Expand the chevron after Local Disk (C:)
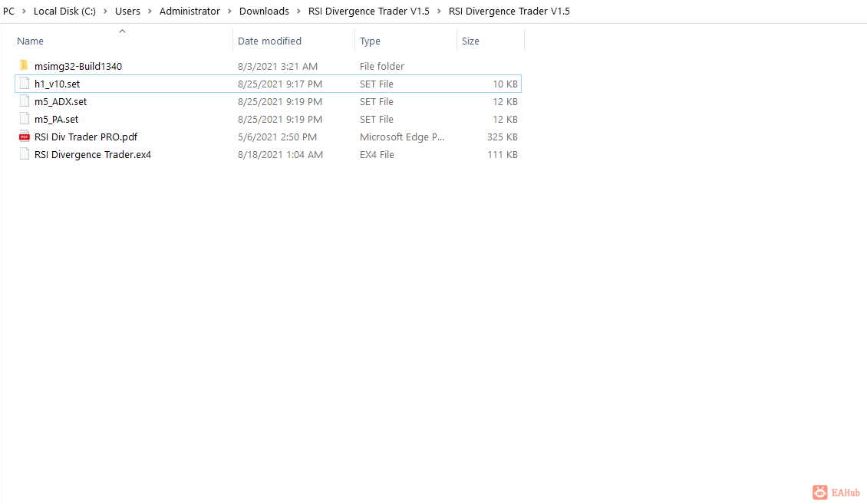Viewport: 867px width, 504px height. (x=105, y=11)
